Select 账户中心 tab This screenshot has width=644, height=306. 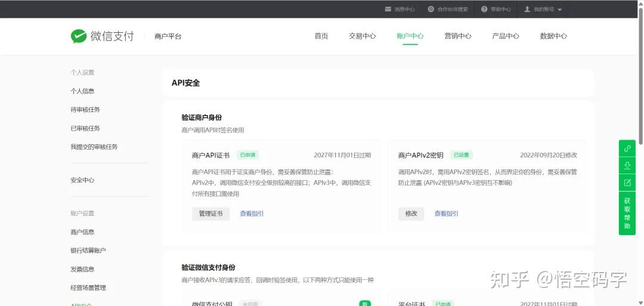tap(410, 36)
